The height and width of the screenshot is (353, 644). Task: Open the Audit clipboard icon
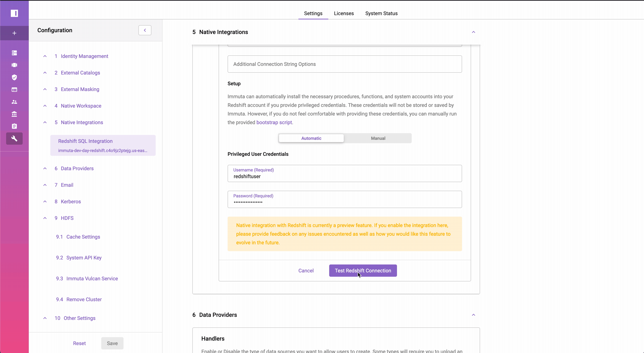coord(14,126)
